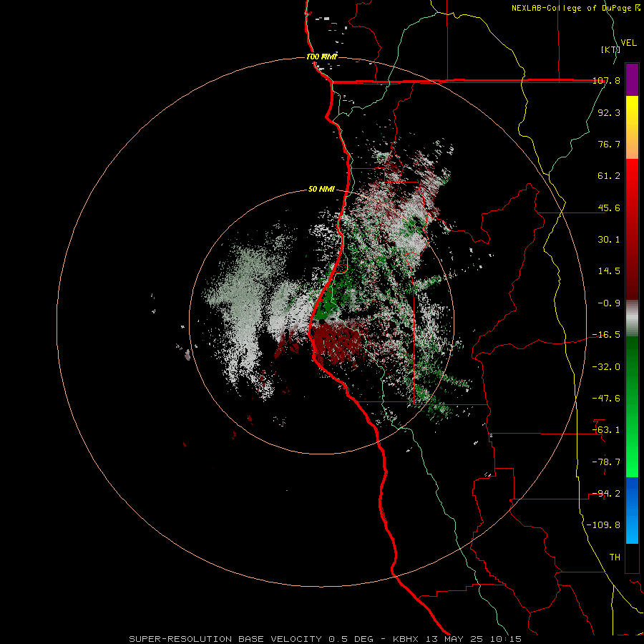Pick the black TH segment of color bar
Viewport: 644px width, 644px height.
(632, 558)
